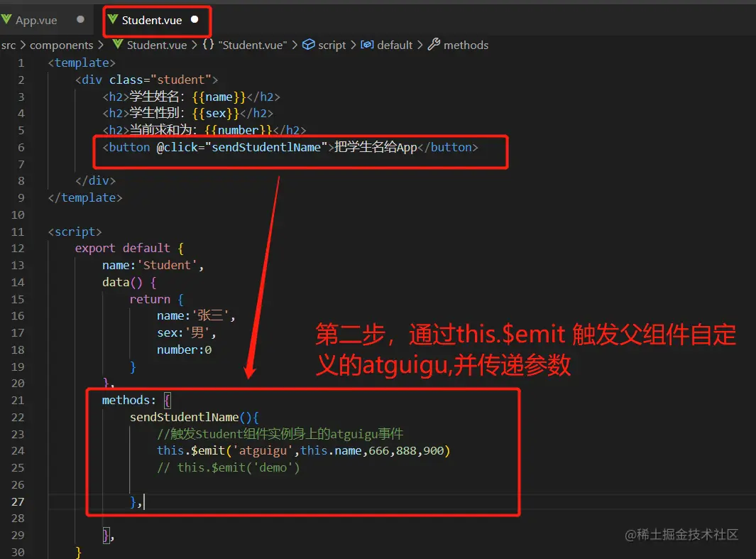756x559 pixels.
Task: Click wrench icon beside methods breadcrumb
Action: coord(434,44)
